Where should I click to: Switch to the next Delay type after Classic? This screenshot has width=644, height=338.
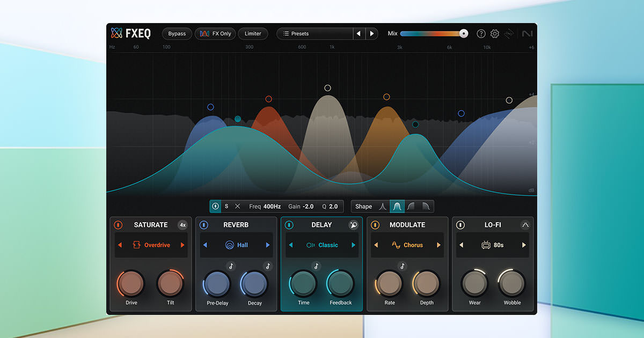tap(353, 245)
